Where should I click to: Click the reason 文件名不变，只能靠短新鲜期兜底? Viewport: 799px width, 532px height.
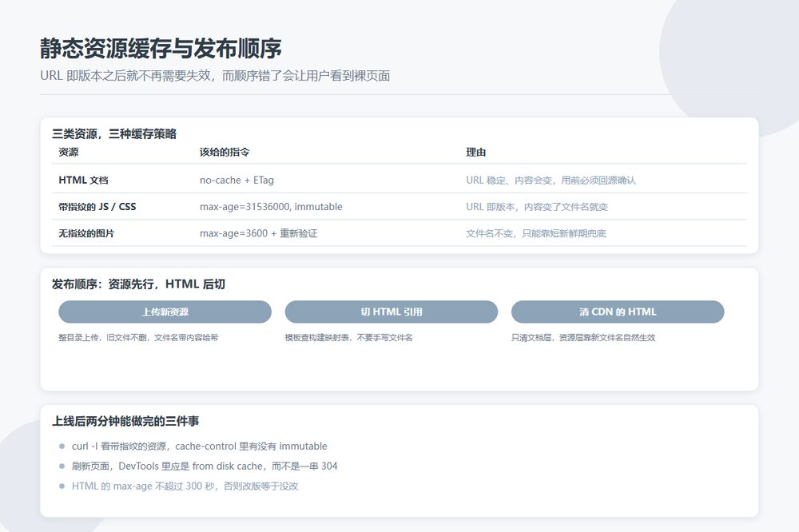(x=536, y=233)
